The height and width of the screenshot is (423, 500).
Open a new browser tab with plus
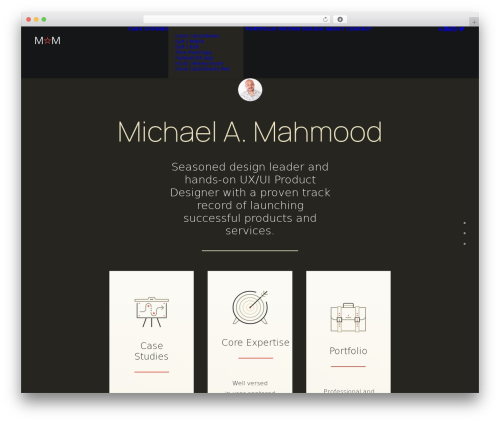(474, 22)
